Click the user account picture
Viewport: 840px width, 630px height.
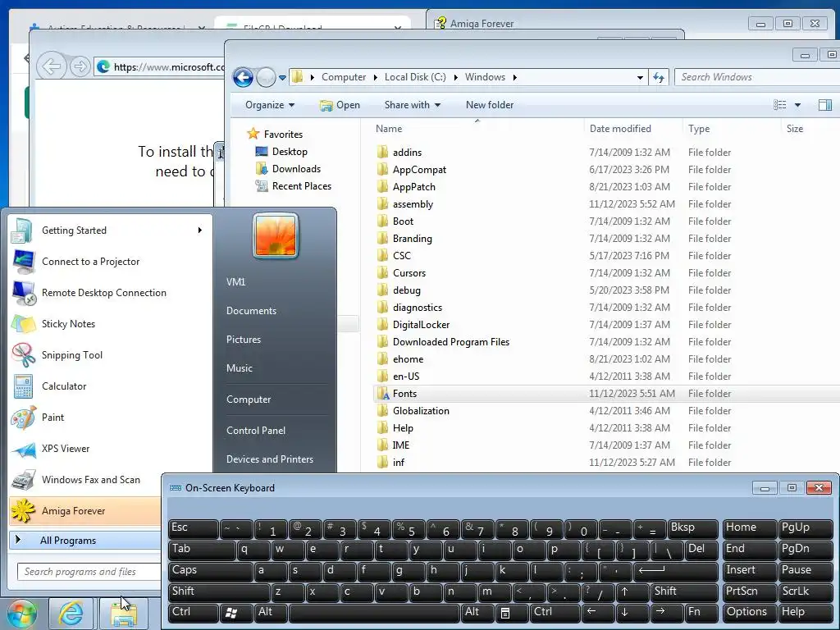[276, 235]
